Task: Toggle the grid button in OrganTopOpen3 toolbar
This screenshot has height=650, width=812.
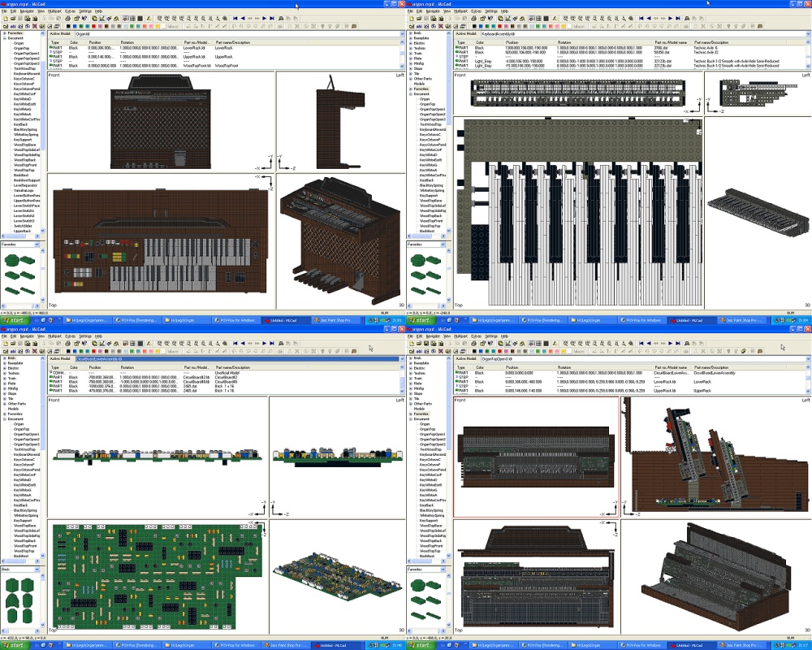Action: click(x=532, y=343)
